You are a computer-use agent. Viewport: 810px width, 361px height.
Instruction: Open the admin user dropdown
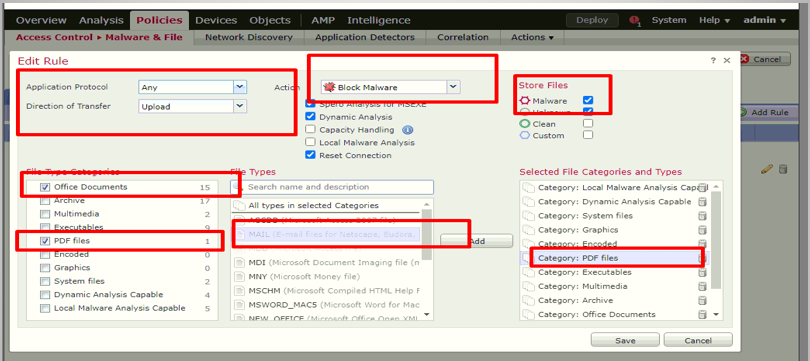(x=765, y=20)
